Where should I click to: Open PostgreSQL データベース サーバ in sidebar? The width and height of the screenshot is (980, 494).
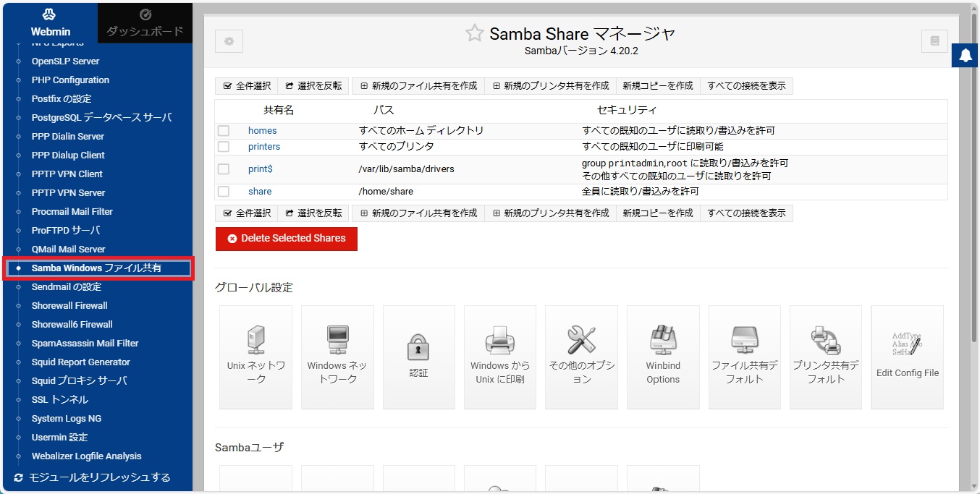coord(101,118)
